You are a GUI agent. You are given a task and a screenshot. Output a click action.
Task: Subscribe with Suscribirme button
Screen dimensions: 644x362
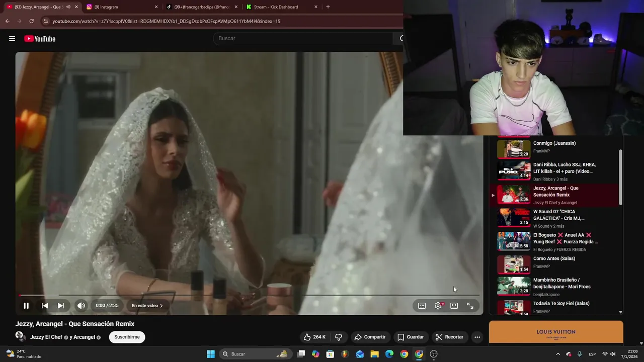pos(127,337)
